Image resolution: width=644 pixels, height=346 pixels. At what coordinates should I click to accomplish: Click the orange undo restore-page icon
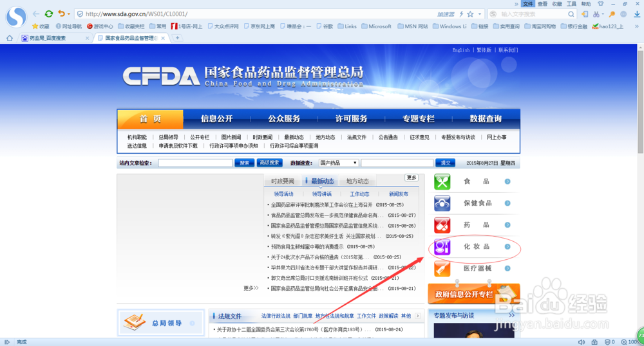pyautogui.click(x=61, y=14)
